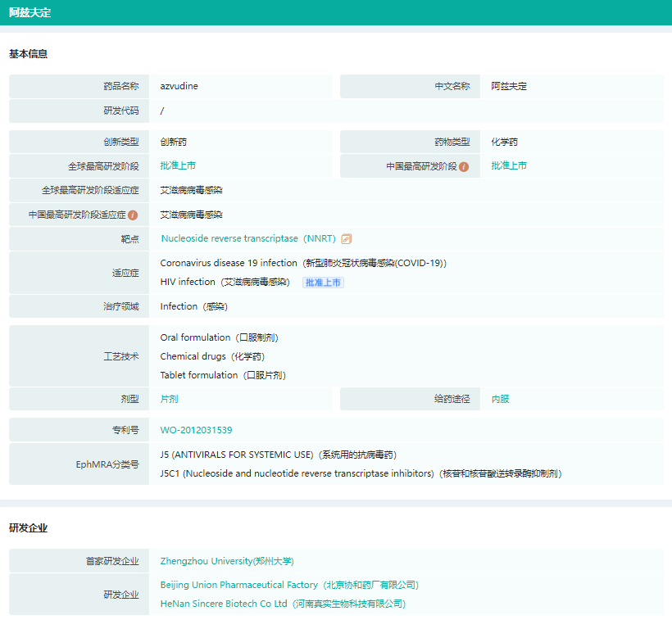Open Nucleoside reverse transcriptase (NNRT) target link
This screenshot has height=620, width=672.
pyautogui.click(x=247, y=239)
